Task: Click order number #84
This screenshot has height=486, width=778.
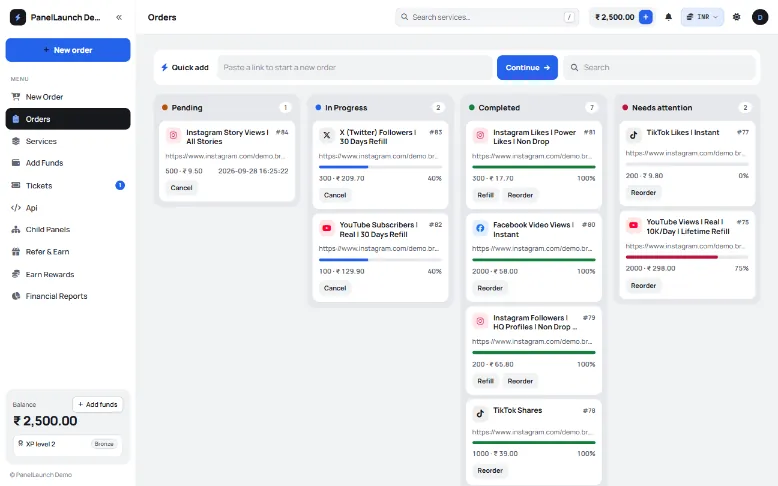Action: (282, 132)
